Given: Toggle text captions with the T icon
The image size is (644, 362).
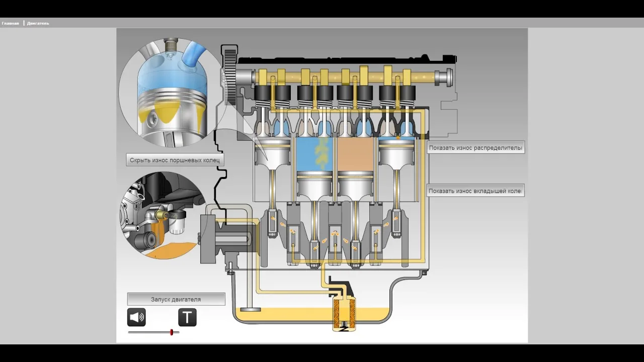Looking at the screenshot, I should 187,317.
